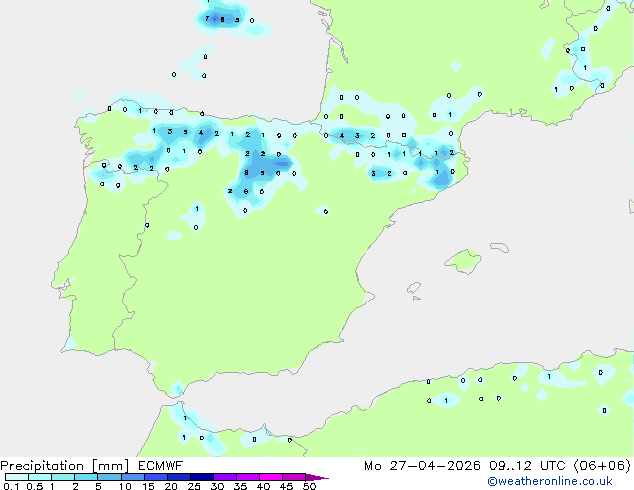Click the precipitation patch near Strait of Gibraltar
Image resolution: width=634 pixels, height=490 pixels.
click(x=178, y=388)
